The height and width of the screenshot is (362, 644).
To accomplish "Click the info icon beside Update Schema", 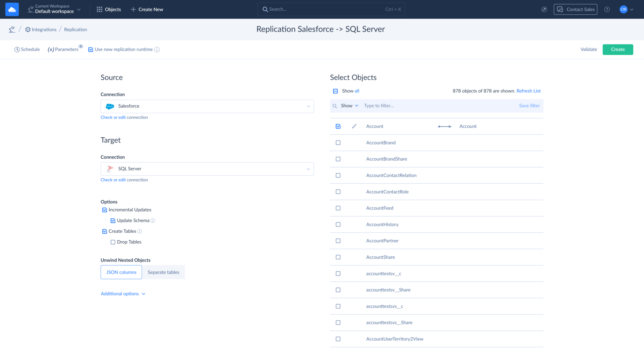I will (153, 221).
